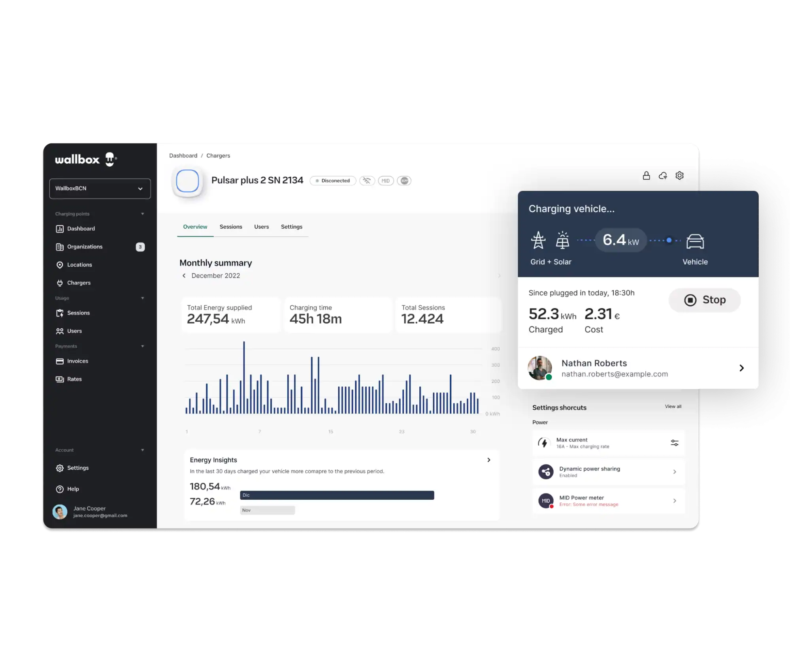Screen dimensions: 790x672
Task: Switch to the Users tab
Action: point(261,227)
